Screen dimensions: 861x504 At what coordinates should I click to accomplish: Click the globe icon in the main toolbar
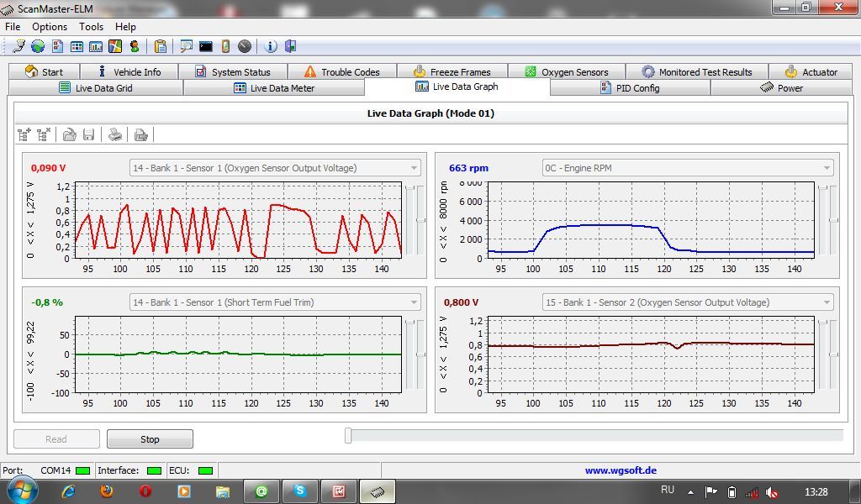[38, 46]
